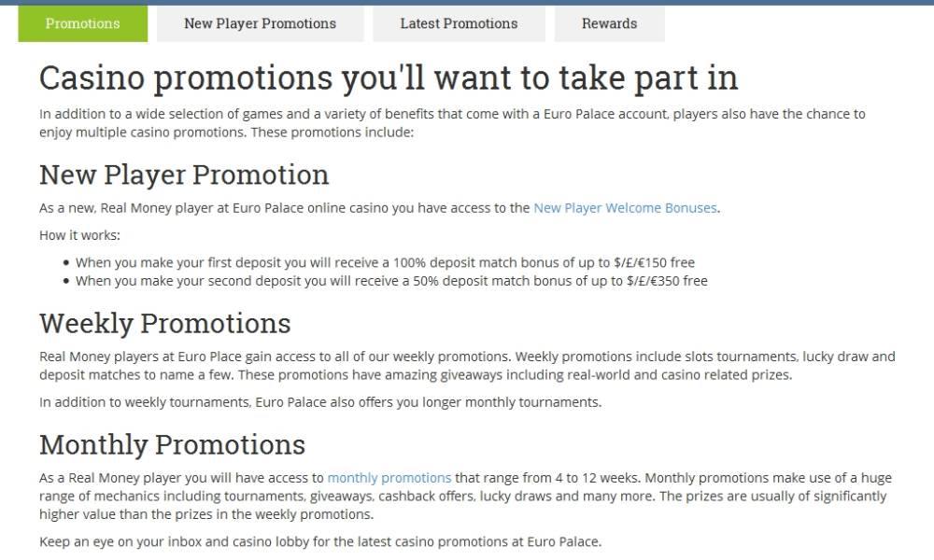Screen dimensions: 934x560
Task: Click the blue header bar at page top
Action: click(x=467, y=3)
